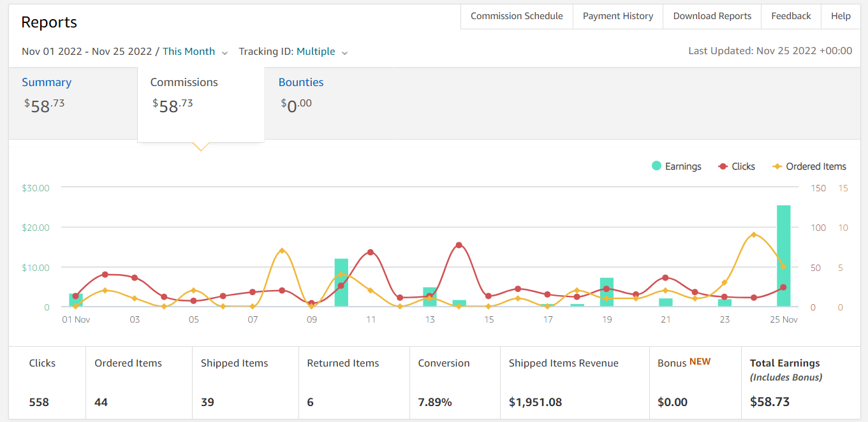
Task: Click the Ordered Items peak on 24 Nov
Action: pos(754,235)
